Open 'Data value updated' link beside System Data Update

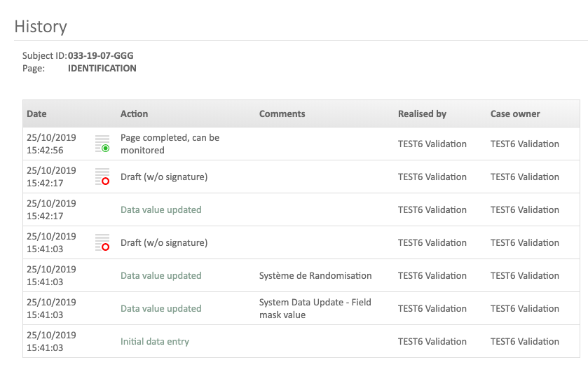[160, 308]
